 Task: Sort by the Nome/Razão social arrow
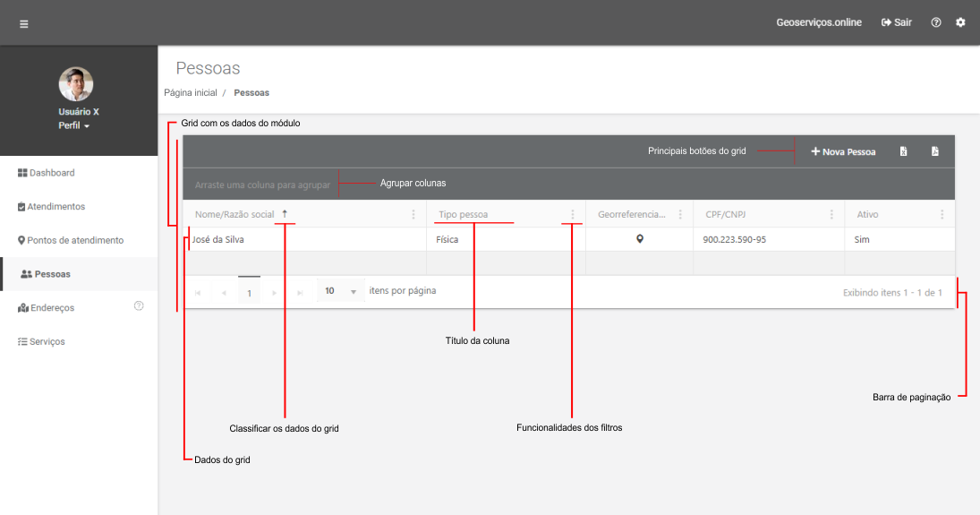(285, 214)
